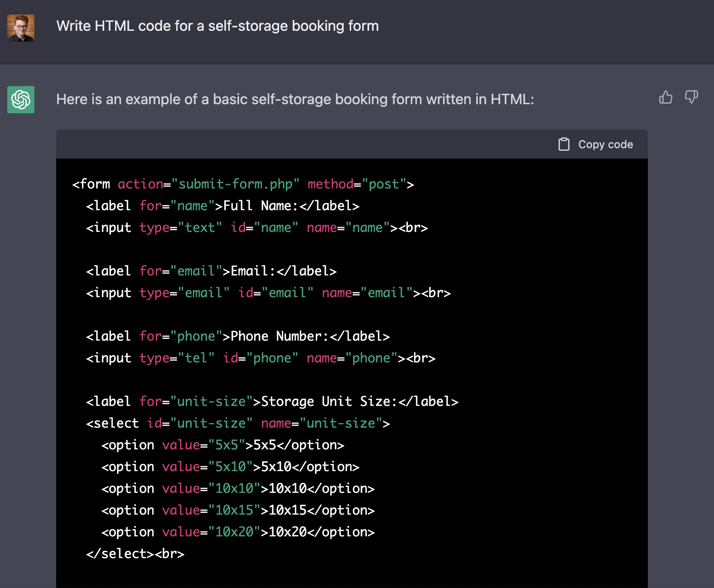Click the tel input code line

pos(261,358)
